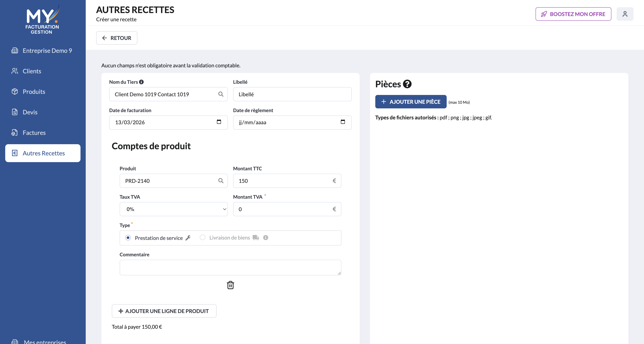Viewport: 644px width, 344px height.
Task: Focus the Montant TTC field
Action: tap(287, 181)
